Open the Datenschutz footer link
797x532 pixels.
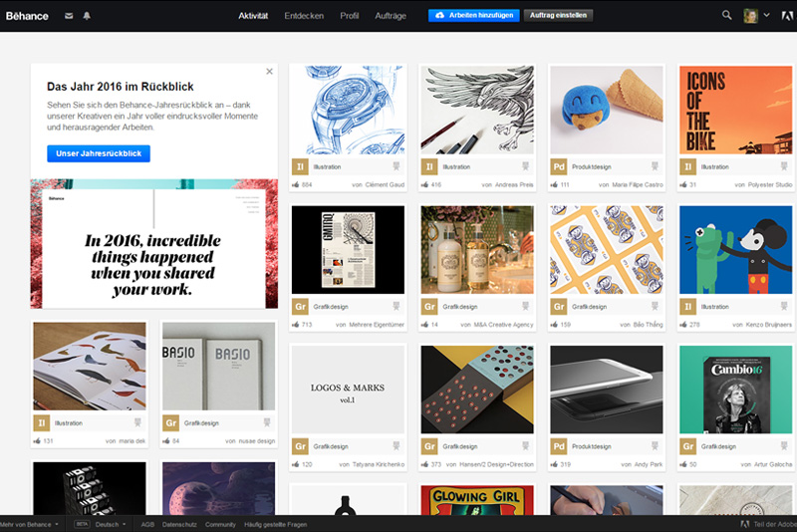pos(179,524)
